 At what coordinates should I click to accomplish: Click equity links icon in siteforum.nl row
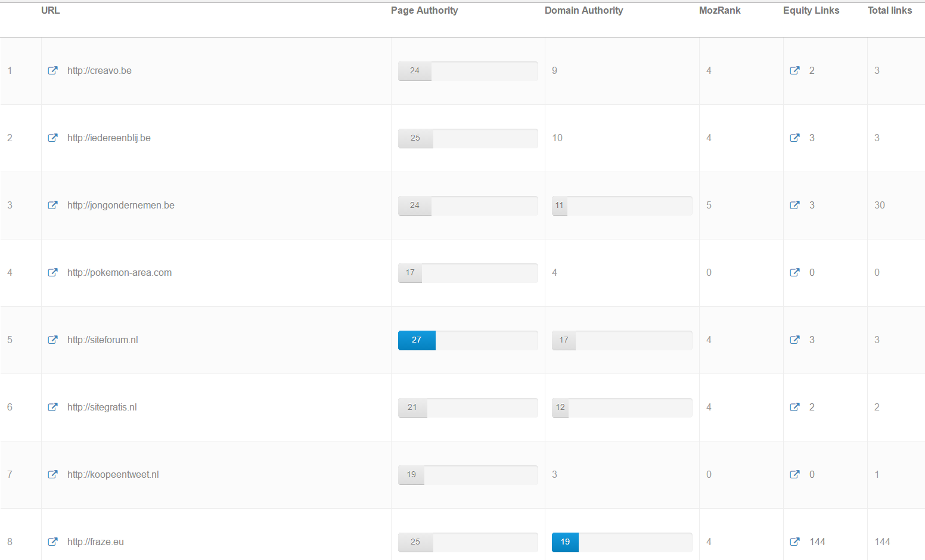(x=794, y=340)
